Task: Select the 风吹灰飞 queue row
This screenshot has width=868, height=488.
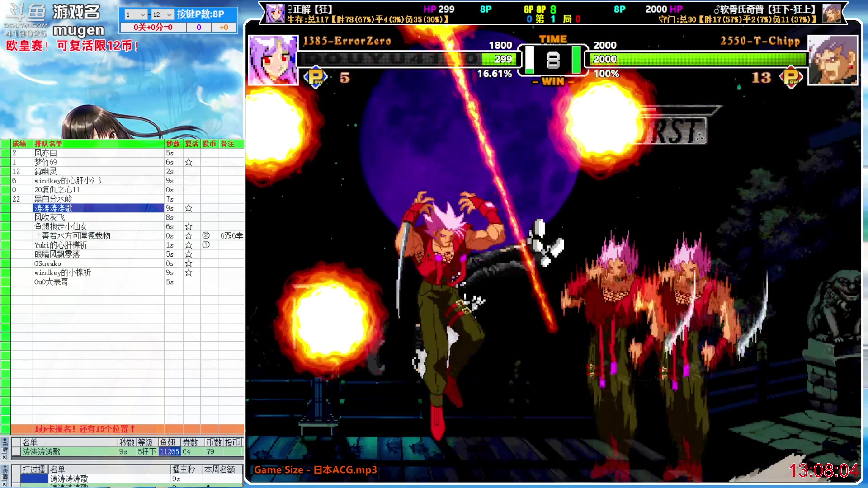Action: point(127,217)
